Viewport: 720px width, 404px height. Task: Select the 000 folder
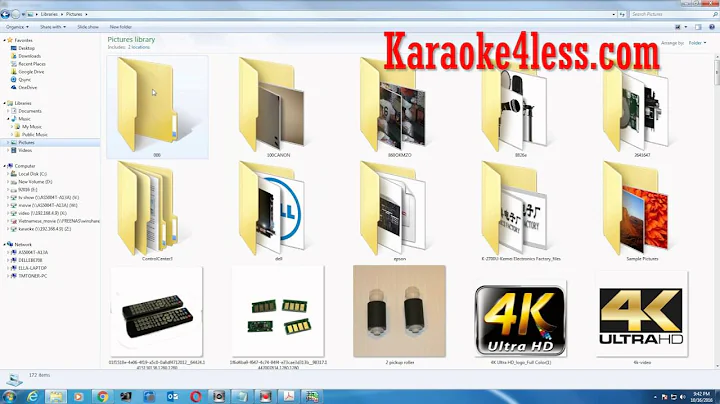pyautogui.click(x=157, y=107)
